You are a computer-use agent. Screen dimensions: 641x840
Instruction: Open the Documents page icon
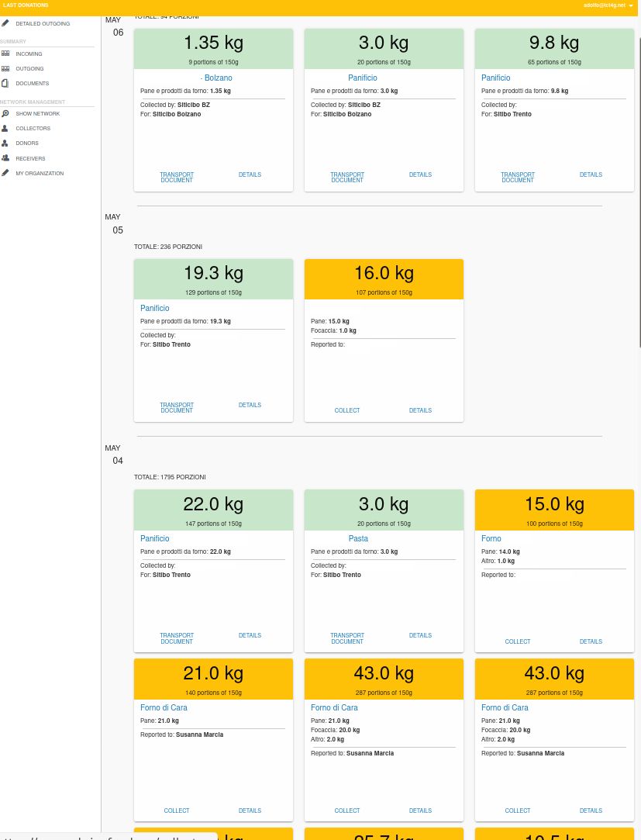coord(5,83)
